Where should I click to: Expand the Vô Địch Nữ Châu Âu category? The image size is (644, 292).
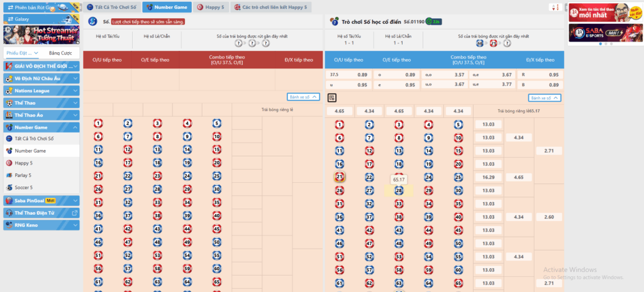(42, 78)
